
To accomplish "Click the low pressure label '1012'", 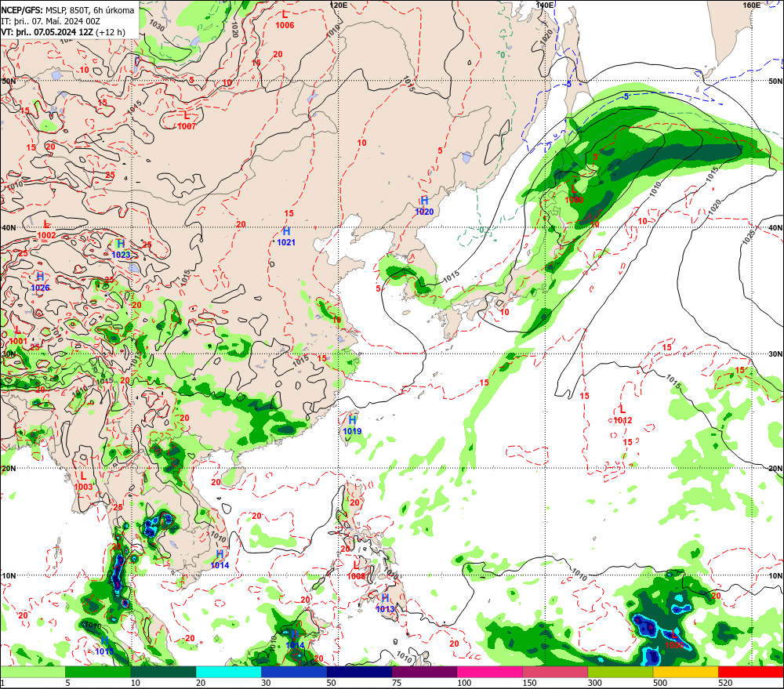I will (622, 420).
